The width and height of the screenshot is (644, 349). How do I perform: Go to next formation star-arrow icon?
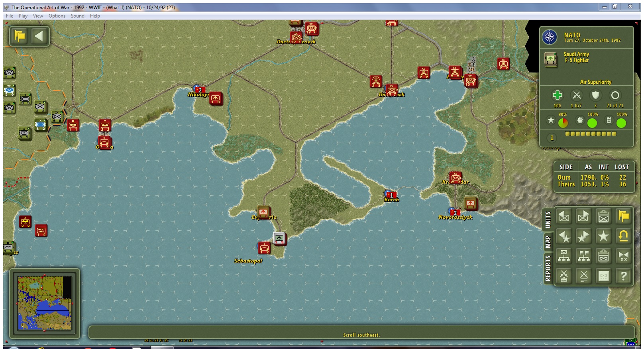[x=583, y=236]
